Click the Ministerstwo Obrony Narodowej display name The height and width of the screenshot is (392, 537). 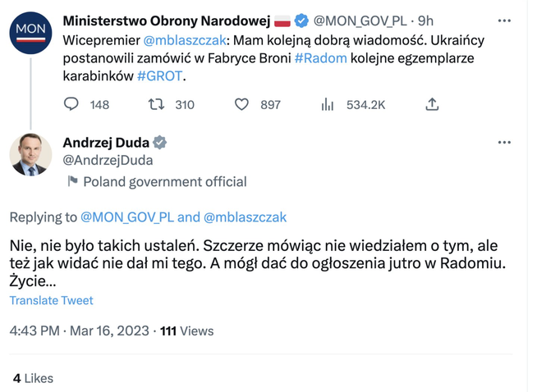[x=166, y=20]
